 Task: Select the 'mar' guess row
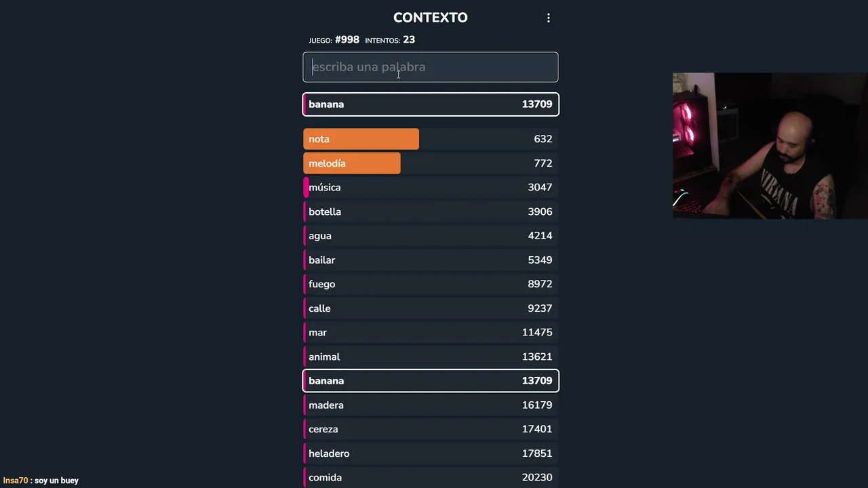430,333
